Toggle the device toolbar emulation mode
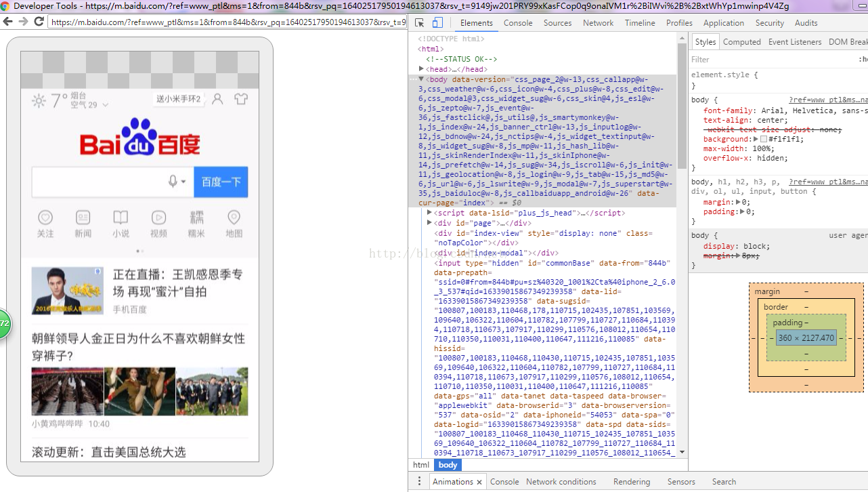 click(x=437, y=22)
